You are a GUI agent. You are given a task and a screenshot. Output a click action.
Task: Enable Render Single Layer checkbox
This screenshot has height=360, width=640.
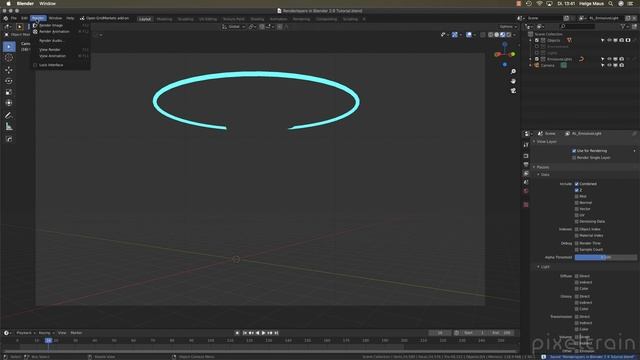[x=574, y=158]
